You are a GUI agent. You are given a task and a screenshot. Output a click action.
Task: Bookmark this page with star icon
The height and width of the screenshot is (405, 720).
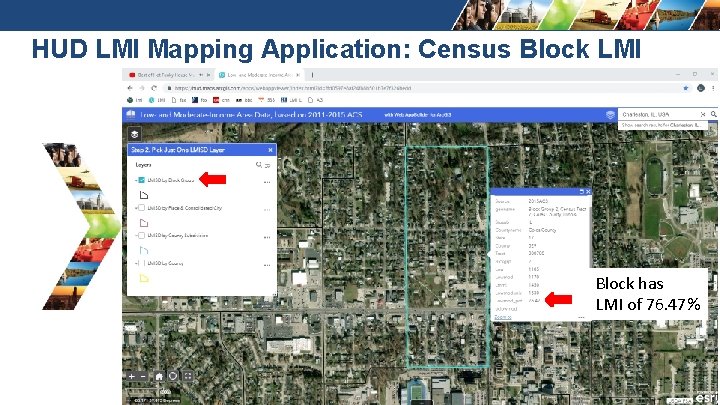686,88
